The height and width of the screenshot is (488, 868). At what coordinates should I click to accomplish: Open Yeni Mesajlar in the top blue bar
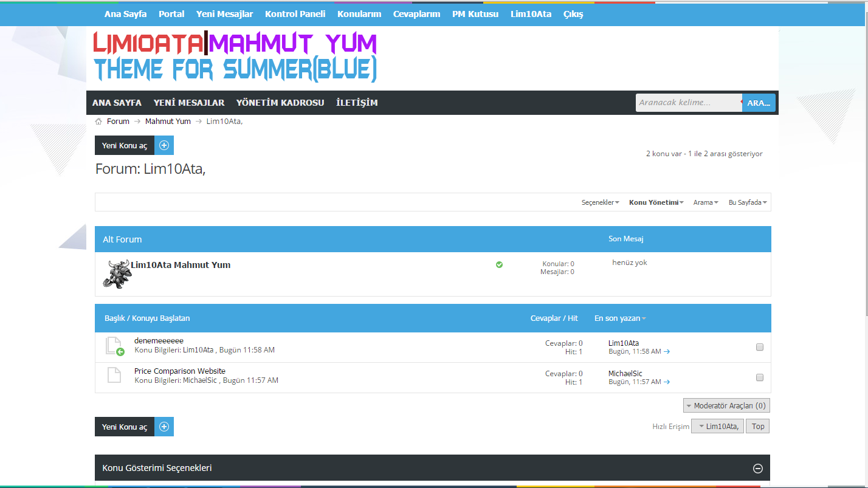(225, 13)
